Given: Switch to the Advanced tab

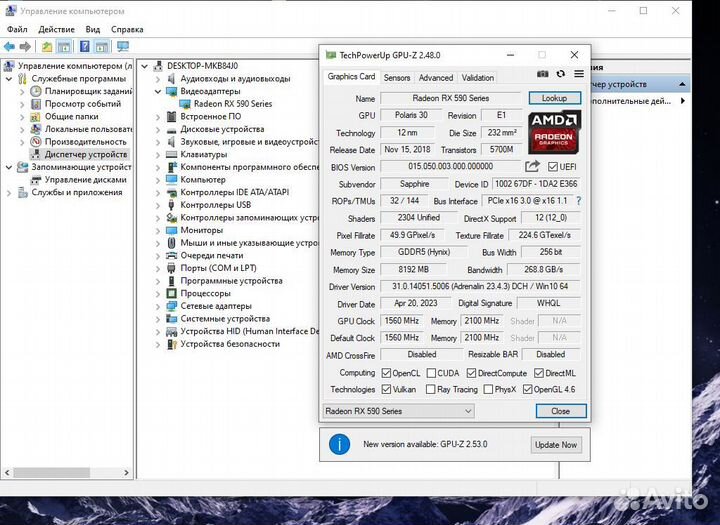Looking at the screenshot, I should tap(436, 78).
